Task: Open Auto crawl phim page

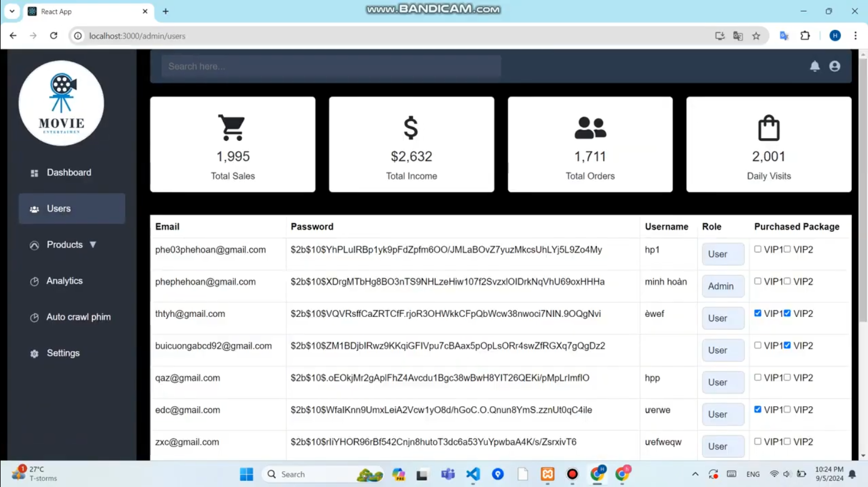Action: pyautogui.click(x=72, y=317)
